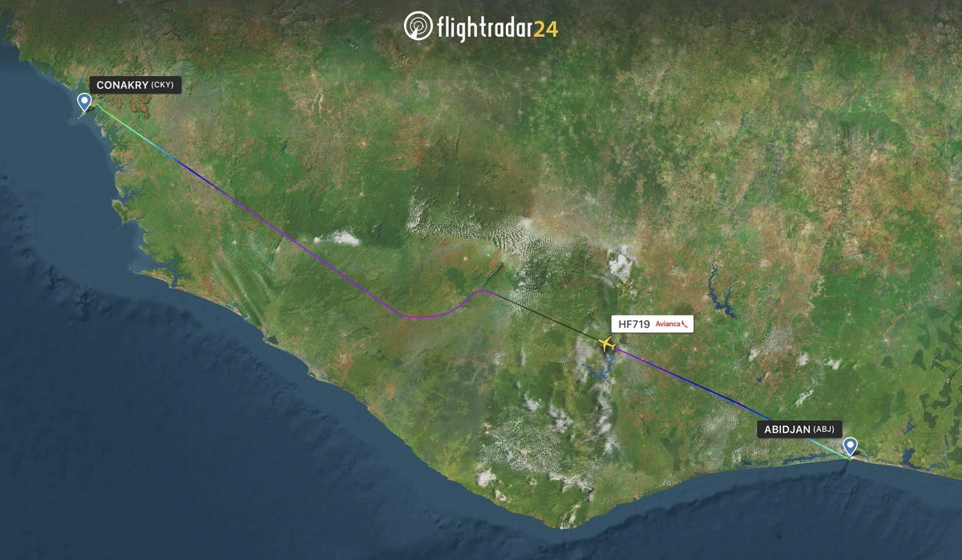
Task: Click the flightradar24 radar logo icon
Action: coord(418,26)
